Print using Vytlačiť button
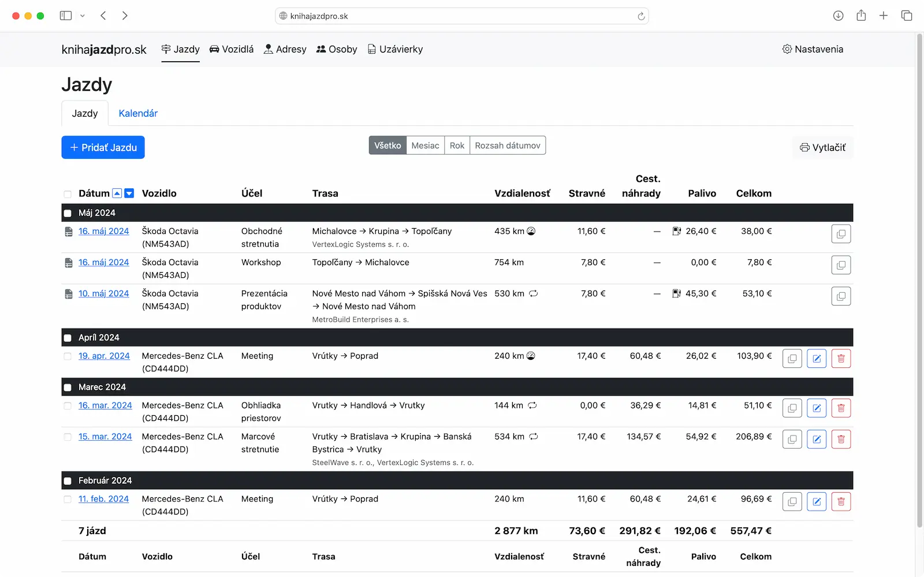The width and height of the screenshot is (924, 577). tap(822, 147)
